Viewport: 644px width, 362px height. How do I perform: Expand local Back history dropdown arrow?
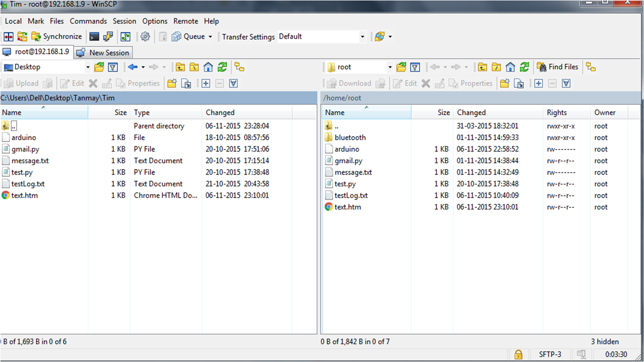143,67
